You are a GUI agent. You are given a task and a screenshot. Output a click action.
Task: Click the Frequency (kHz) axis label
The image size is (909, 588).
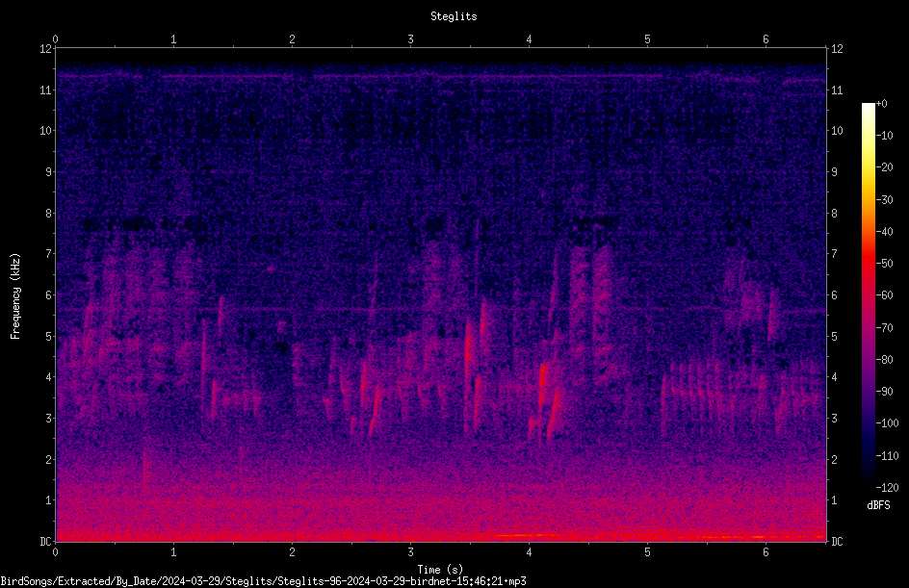point(15,296)
